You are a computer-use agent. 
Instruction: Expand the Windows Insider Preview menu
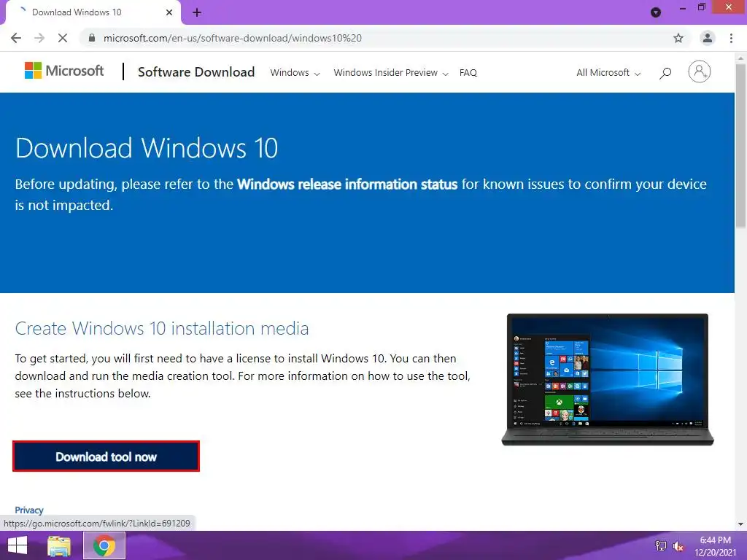(x=391, y=72)
